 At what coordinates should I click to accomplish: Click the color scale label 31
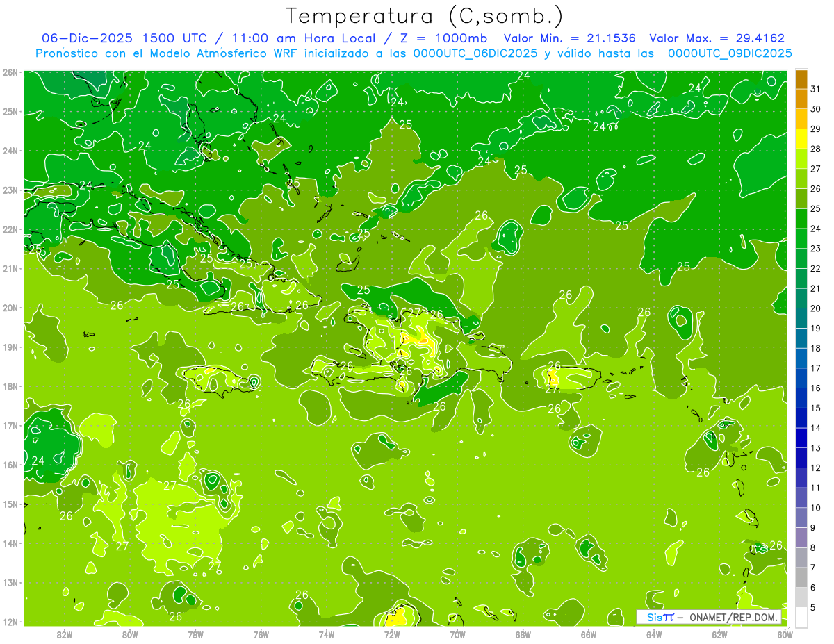click(816, 89)
